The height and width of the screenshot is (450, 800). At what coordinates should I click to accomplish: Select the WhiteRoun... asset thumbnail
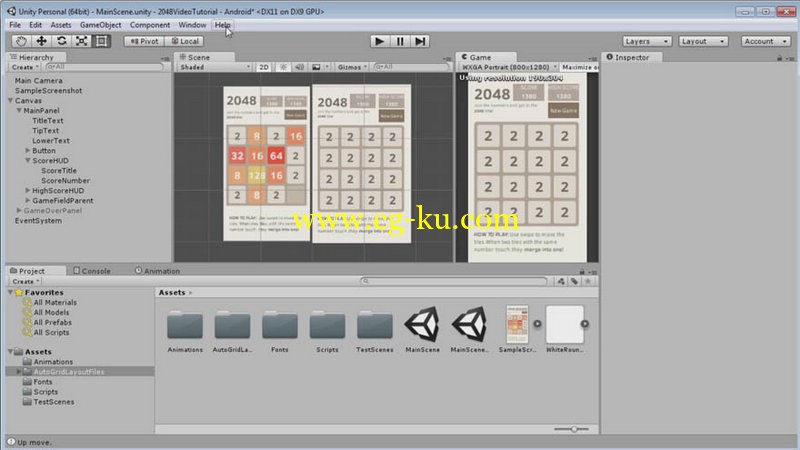point(564,324)
